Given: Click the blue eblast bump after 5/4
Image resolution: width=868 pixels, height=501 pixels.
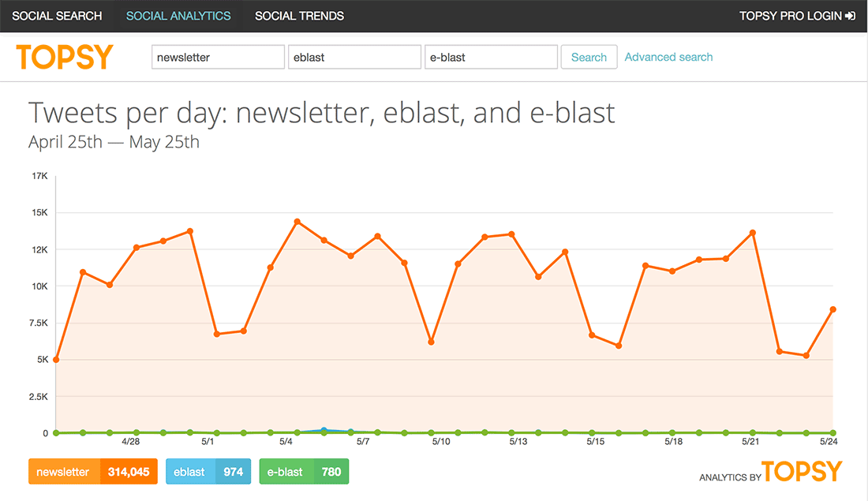Looking at the screenshot, I should [x=324, y=430].
